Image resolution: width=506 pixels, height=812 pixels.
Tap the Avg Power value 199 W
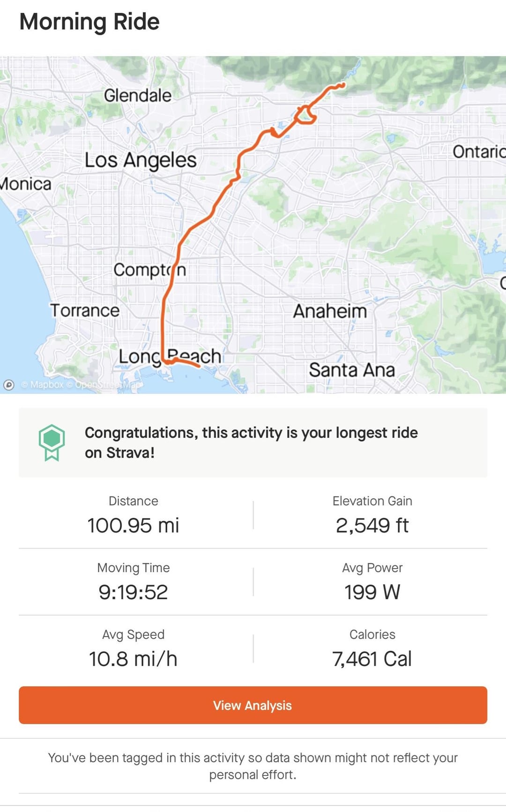pyautogui.click(x=372, y=592)
